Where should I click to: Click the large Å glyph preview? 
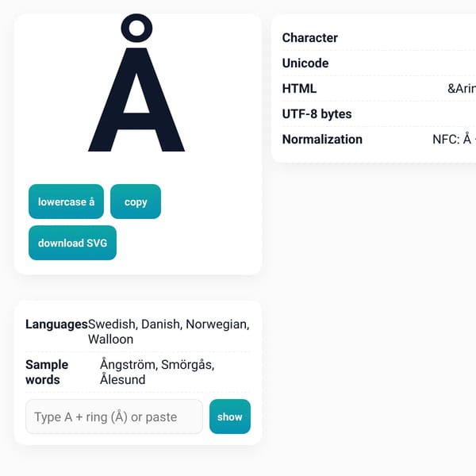pos(136,83)
